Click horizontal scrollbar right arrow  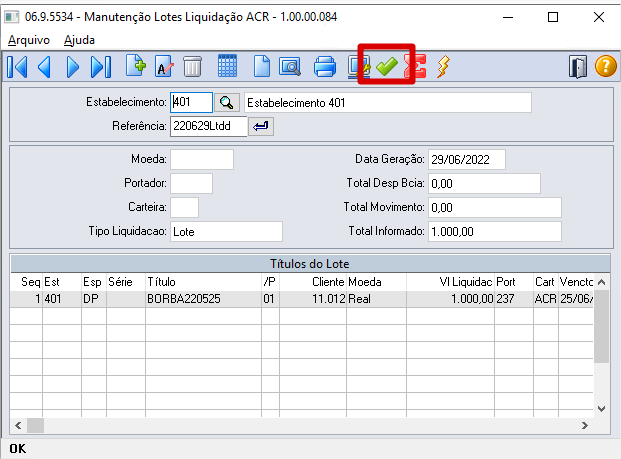pos(585,426)
